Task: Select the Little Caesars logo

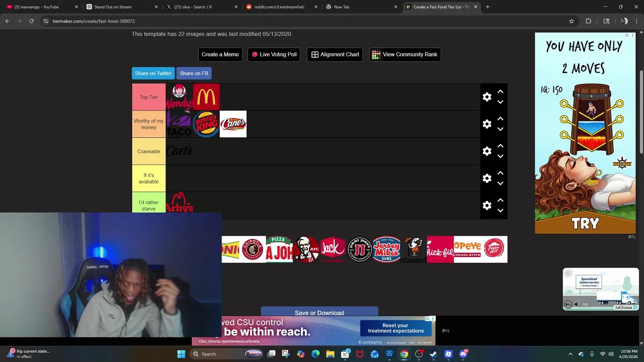Action: pyautogui.click(x=414, y=249)
